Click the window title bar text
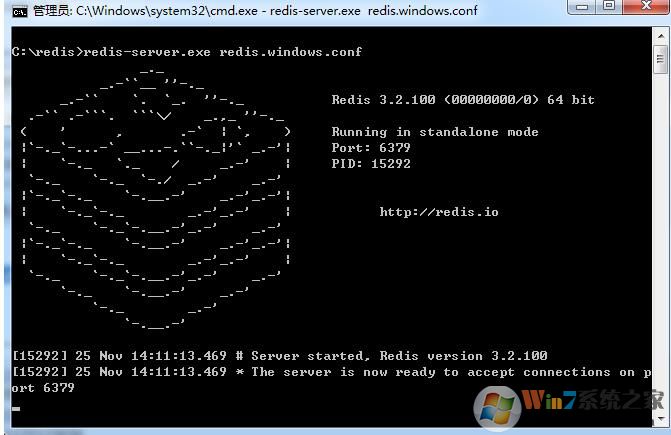The width and height of the screenshot is (671, 435). (x=255, y=11)
